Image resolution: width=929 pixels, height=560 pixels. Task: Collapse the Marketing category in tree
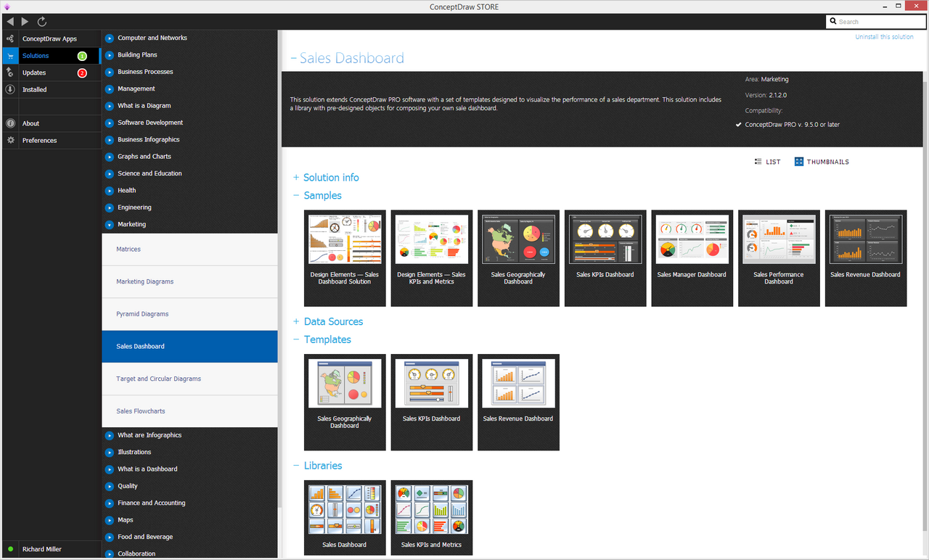click(x=110, y=225)
